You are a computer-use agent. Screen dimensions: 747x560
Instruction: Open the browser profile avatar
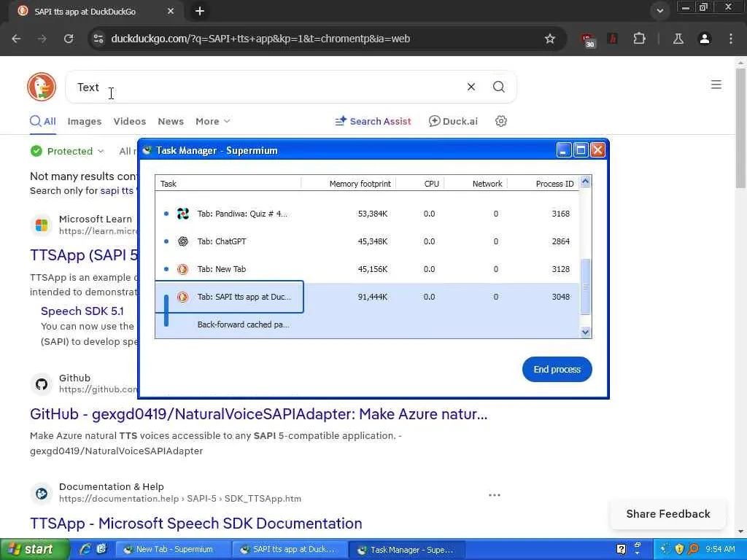[705, 39]
